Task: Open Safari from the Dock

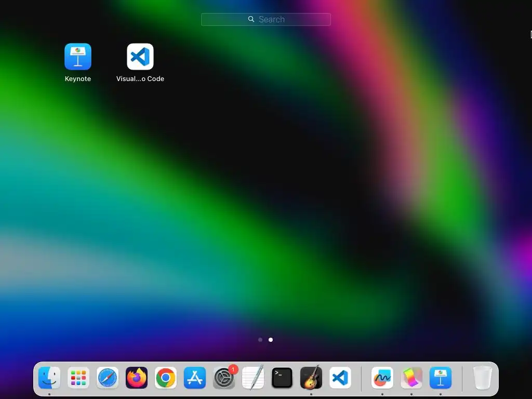Action: pos(108,378)
